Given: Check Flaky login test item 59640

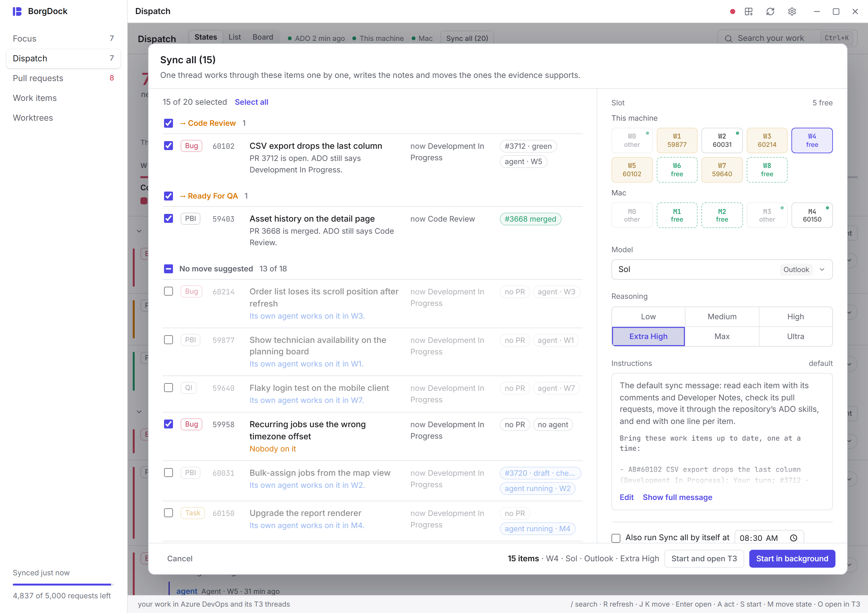Looking at the screenshot, I should pos(168,388).
